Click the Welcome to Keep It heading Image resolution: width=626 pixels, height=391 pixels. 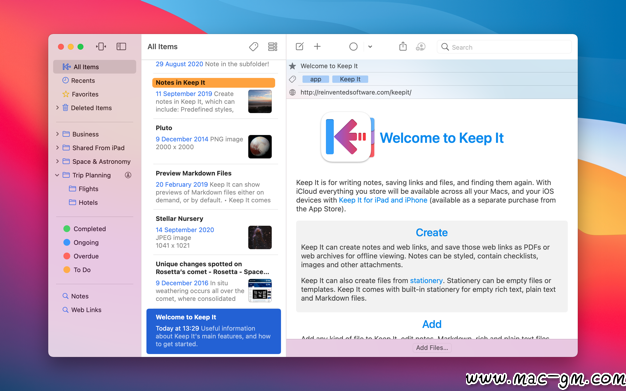pyautogui.click(x=442, y=138)
